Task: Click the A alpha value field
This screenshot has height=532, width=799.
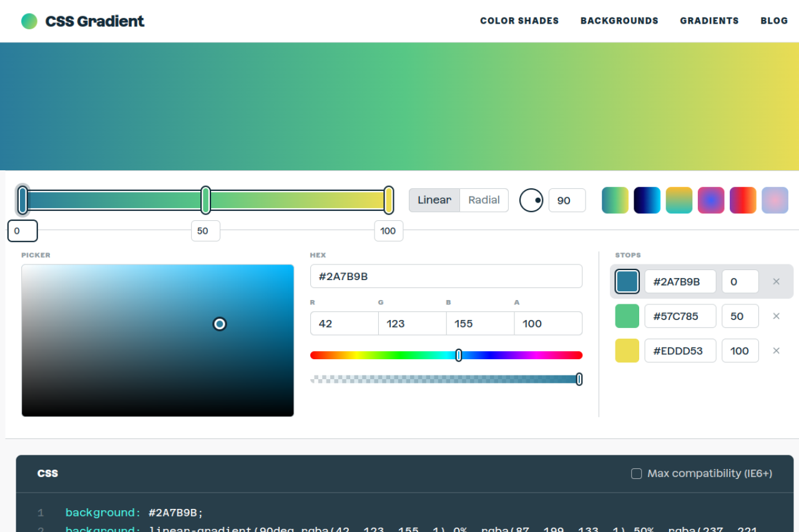Action: pos(548,323)
